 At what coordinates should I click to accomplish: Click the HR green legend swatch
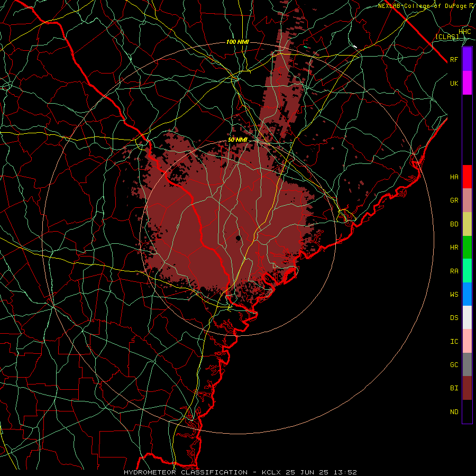click(x=467, y=248)
